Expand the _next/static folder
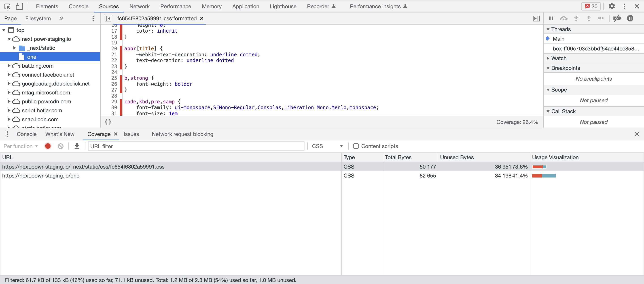This screenshot has width=644, height=284. click(14, 48)
